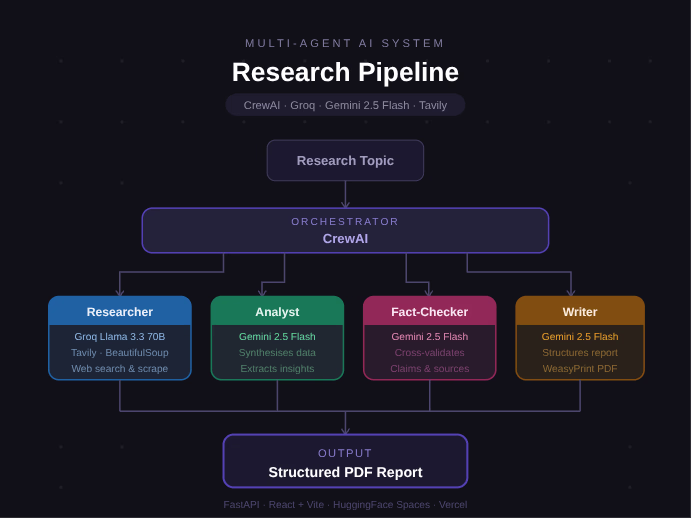Click 'Gemini 2.5 Flash' in Analyst card
This screenshot has width=700, height=528.
277,337
